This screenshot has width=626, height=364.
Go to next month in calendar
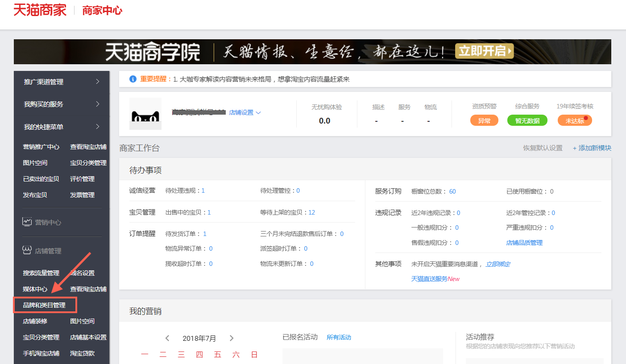(x=232, y=338)
